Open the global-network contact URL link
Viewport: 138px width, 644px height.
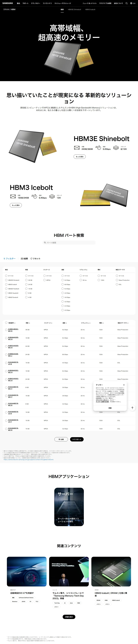click(x=29, y=459)
